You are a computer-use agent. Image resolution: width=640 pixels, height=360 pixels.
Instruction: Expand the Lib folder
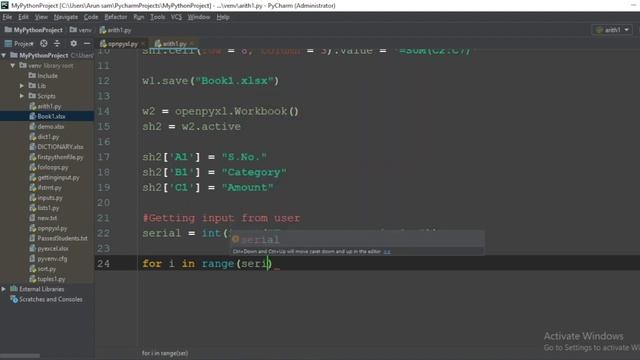tap(22, 86)
